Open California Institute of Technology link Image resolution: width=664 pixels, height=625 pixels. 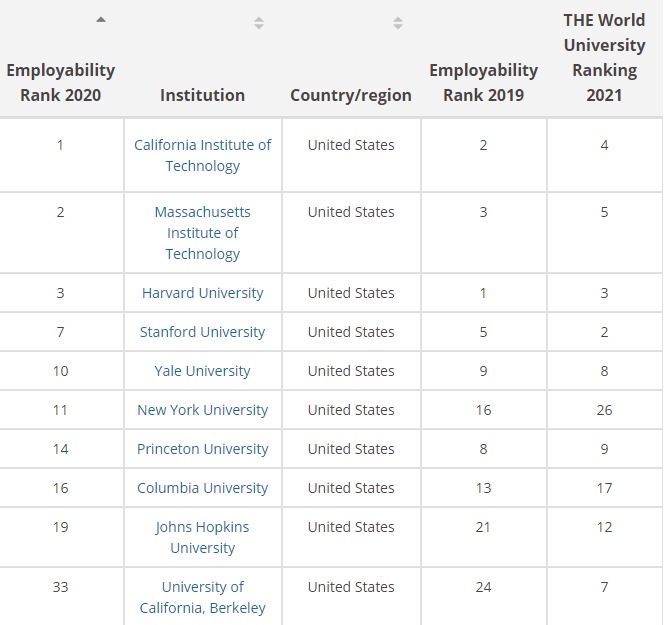point(202,155)
